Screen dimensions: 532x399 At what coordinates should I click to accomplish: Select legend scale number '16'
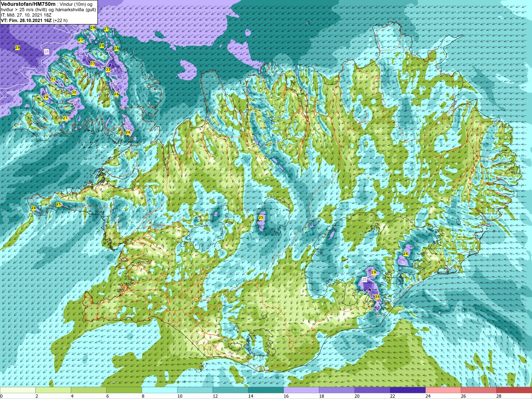point(286,396)
